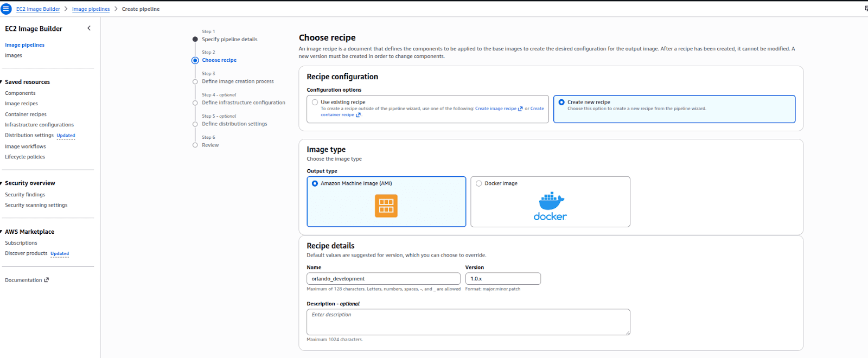
Task: Go to Container recipes in sidebar
Action: 25,114
